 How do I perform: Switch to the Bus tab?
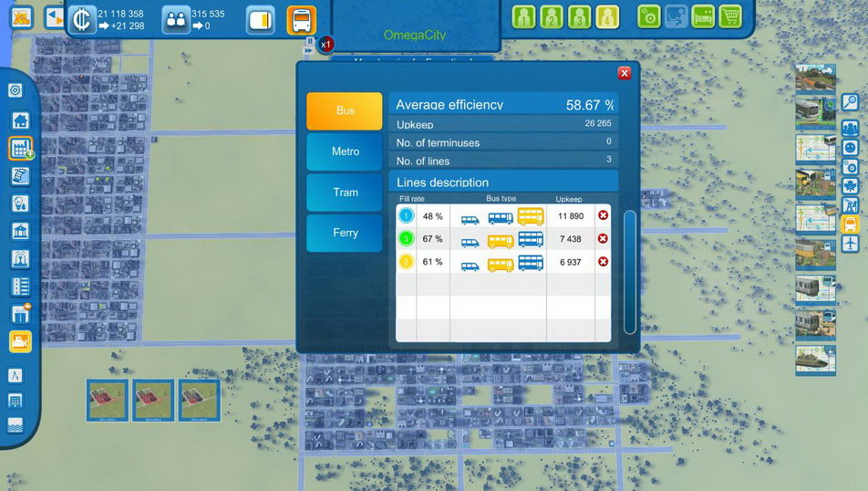[345, 110]
